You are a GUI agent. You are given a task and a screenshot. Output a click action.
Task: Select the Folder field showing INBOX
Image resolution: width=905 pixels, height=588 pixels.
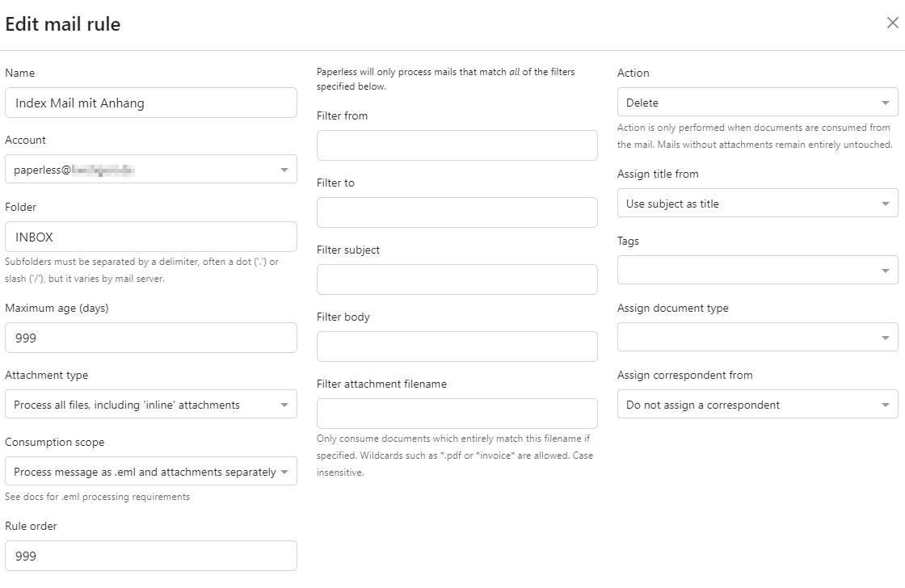pos(151,237)
